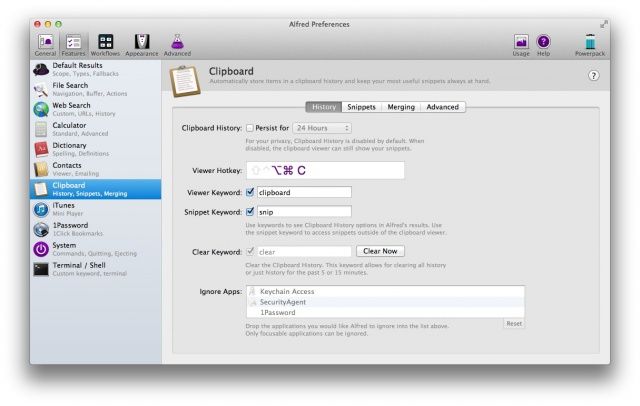Open the Powerpack toolbar icon
Screen dimensions: 640x406
(590, 45)
